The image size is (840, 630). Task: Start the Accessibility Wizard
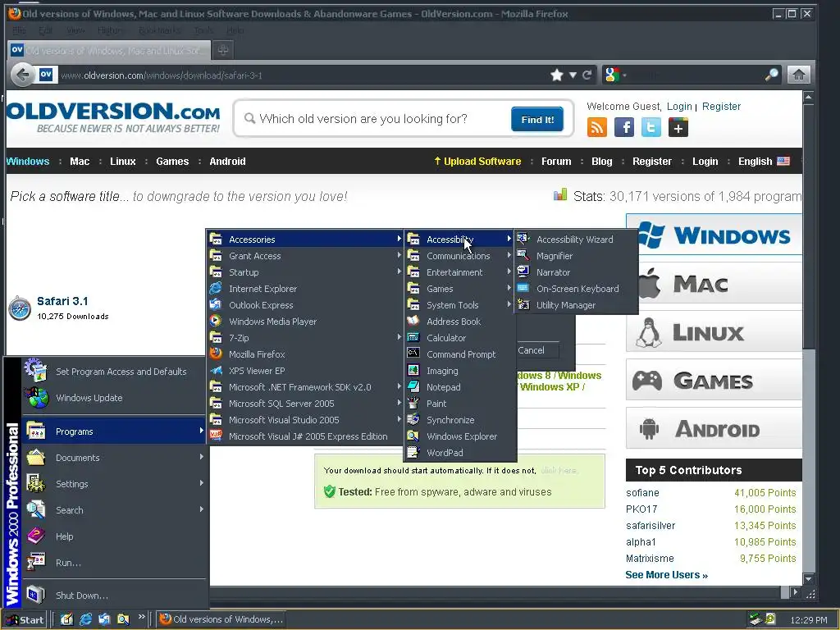[x=576, y=240]
